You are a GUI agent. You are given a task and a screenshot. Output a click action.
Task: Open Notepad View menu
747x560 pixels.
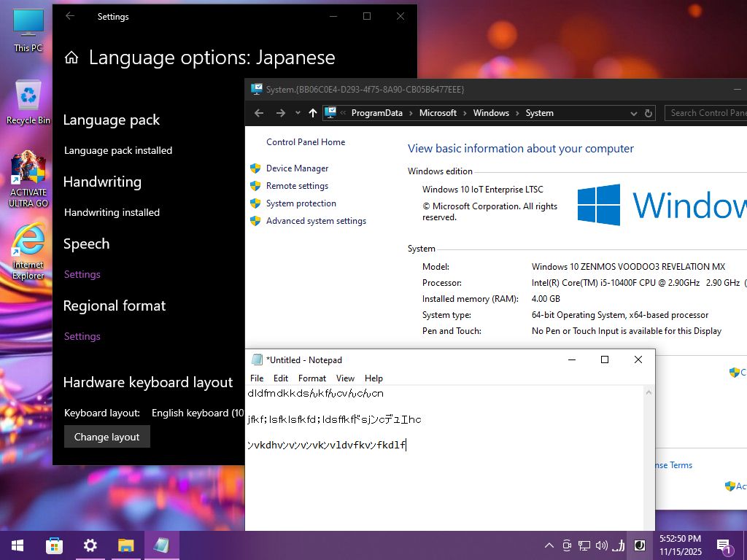[345, 378]
